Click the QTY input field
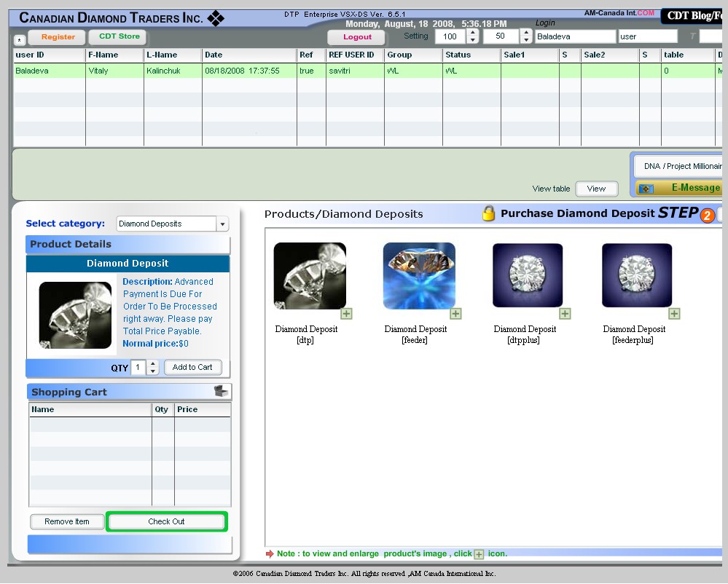 coord(138,368)
